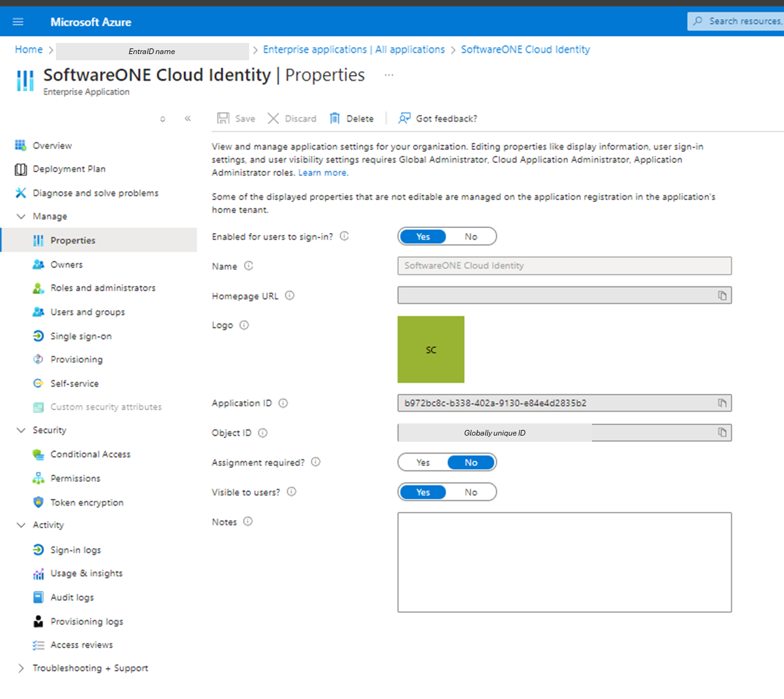This screenshot has width=784, height=699.
Task: Expand Troubleshooting + Support section
Action: coord(21,668)
